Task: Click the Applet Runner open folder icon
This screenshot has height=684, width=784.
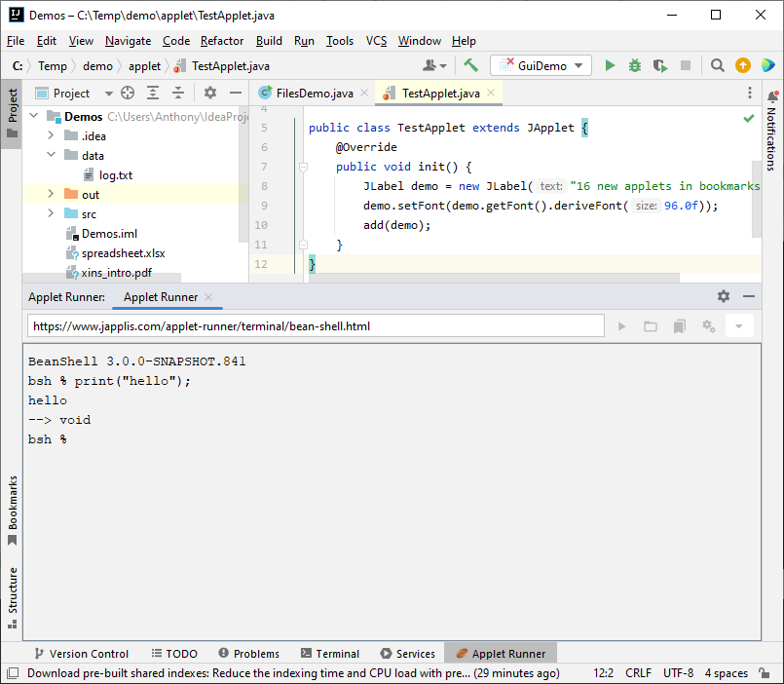Action: click(x=651, y=326)
